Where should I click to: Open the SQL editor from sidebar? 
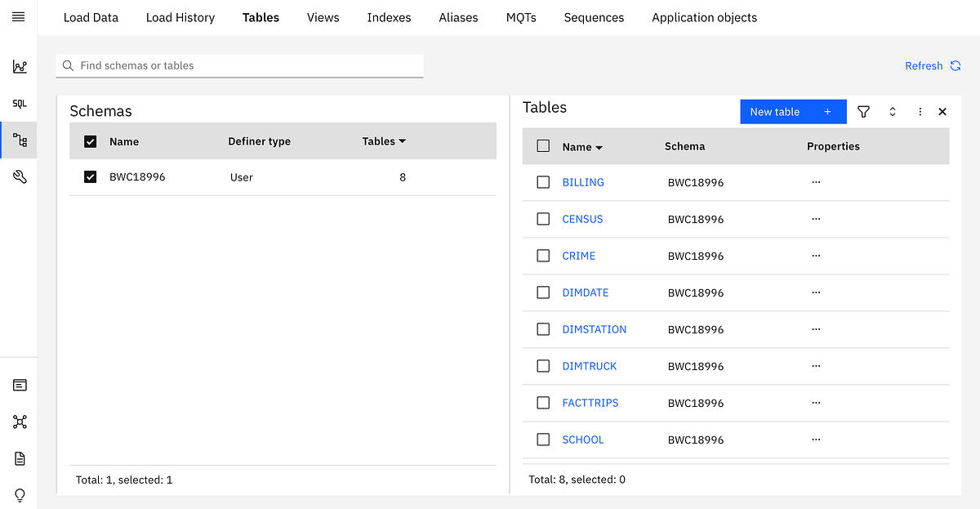point(20,104)
